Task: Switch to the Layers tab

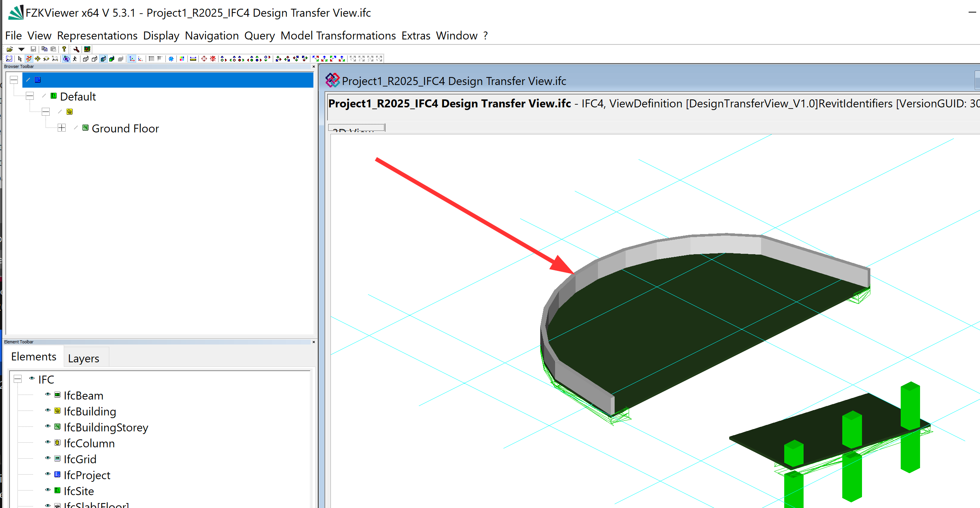Action: tap(83, 358)
